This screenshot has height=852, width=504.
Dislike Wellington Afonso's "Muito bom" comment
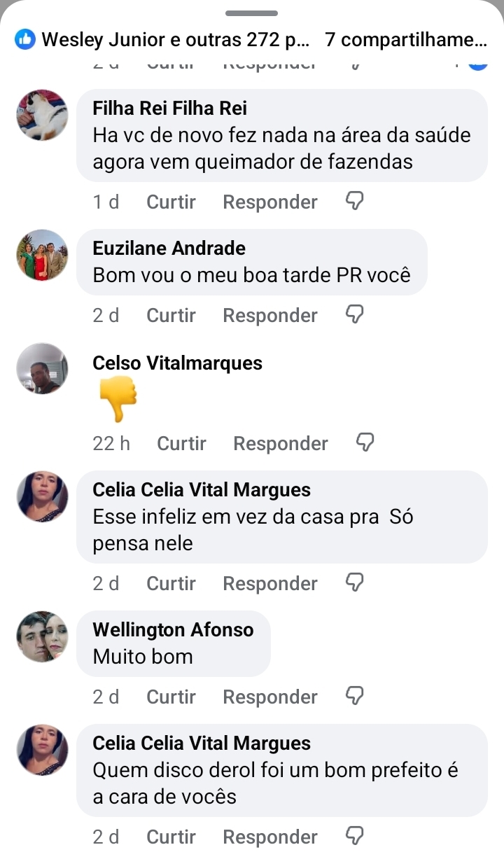(x=356, y=696)
